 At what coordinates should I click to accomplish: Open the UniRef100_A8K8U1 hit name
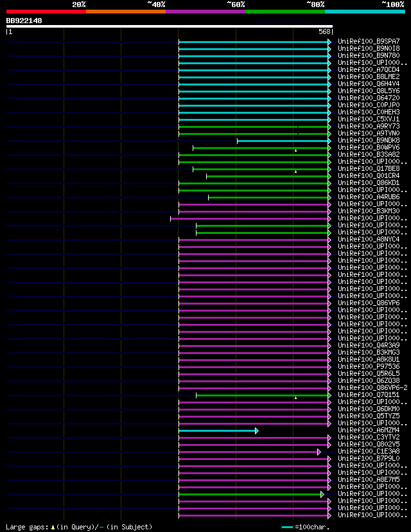(x=369, y=360)
